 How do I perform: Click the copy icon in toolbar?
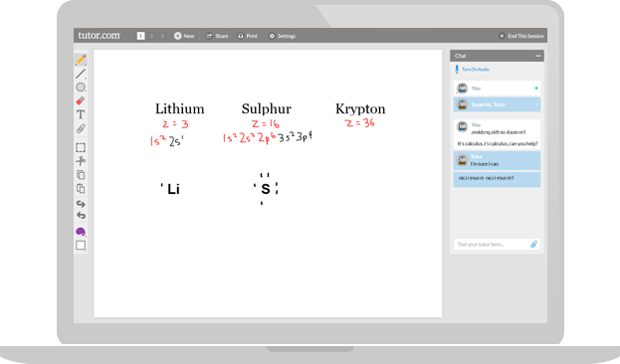(81, 175)
